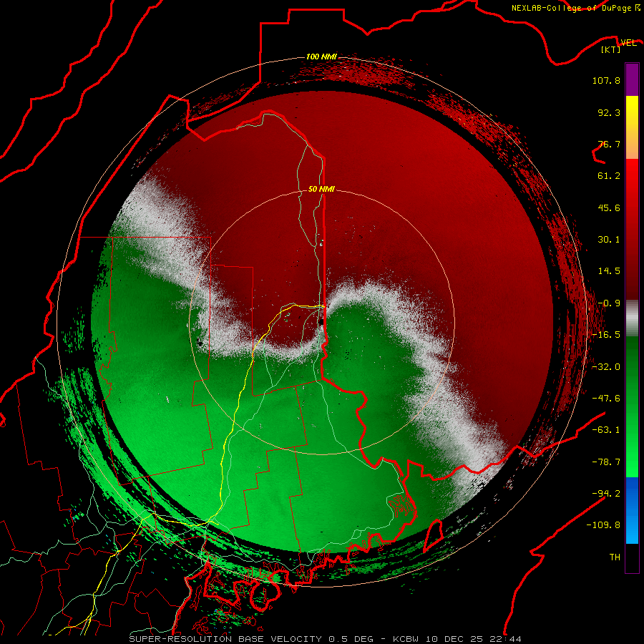Select the -16.5 legend value
The image size is (644, 644).
tap(606, 335)
